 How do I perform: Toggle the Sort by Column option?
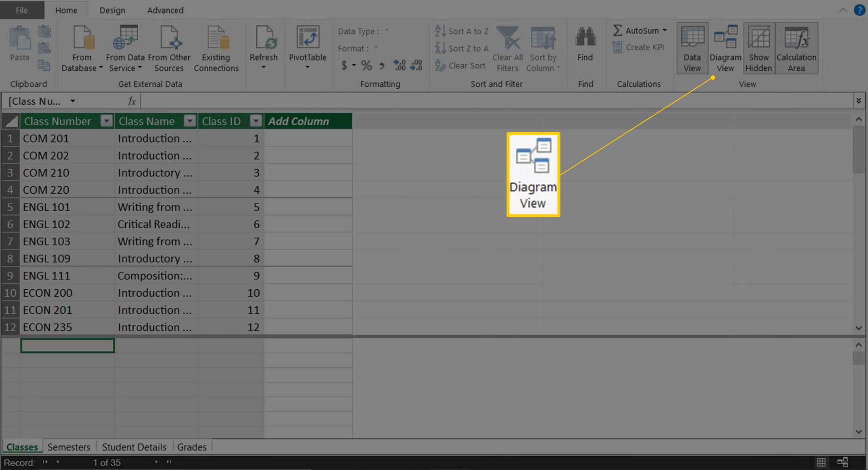(543, 49)
